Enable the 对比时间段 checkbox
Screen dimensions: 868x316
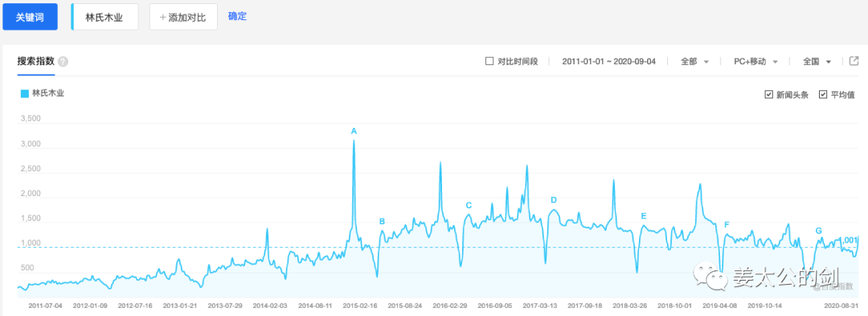pyautogui.click(x=489, y=61)
